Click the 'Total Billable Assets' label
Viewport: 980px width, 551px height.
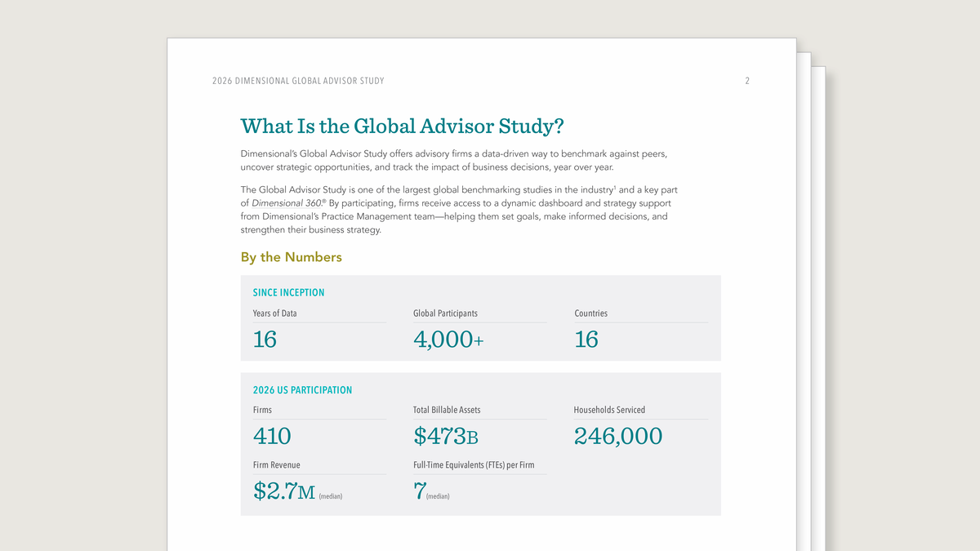point(448,410)
